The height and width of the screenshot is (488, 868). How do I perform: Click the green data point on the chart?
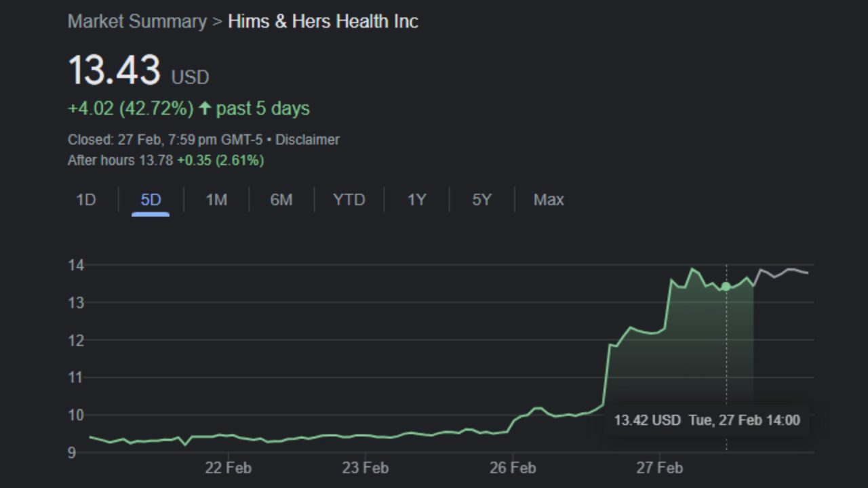coord(726,287)
